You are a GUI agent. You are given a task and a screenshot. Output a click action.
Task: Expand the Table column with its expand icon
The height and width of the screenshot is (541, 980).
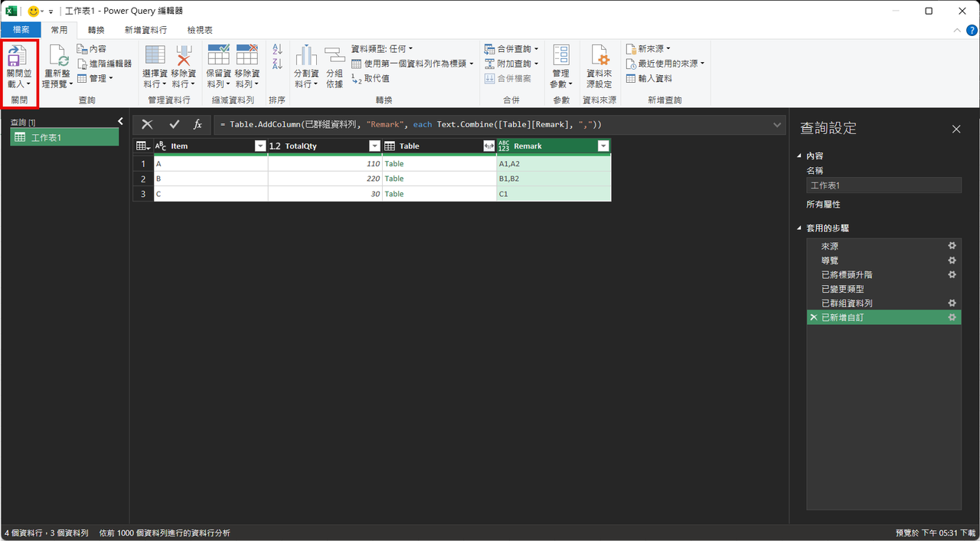coord(488,146)
